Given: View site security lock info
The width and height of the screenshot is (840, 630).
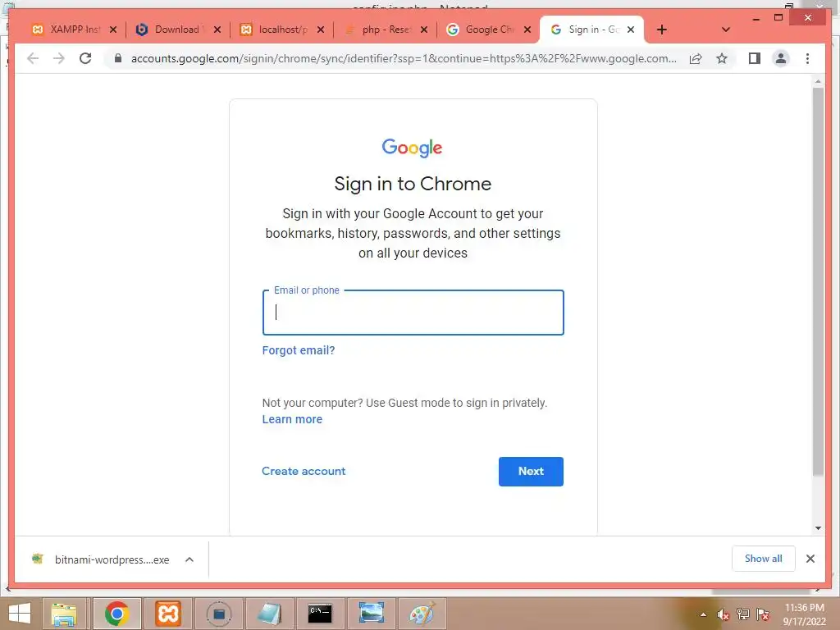Looking at the screenshot, I should tap(118, 58).
